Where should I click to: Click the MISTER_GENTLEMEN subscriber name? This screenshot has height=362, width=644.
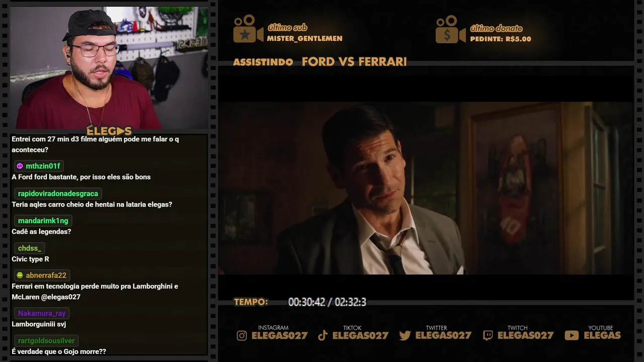[x=304, y=38]
